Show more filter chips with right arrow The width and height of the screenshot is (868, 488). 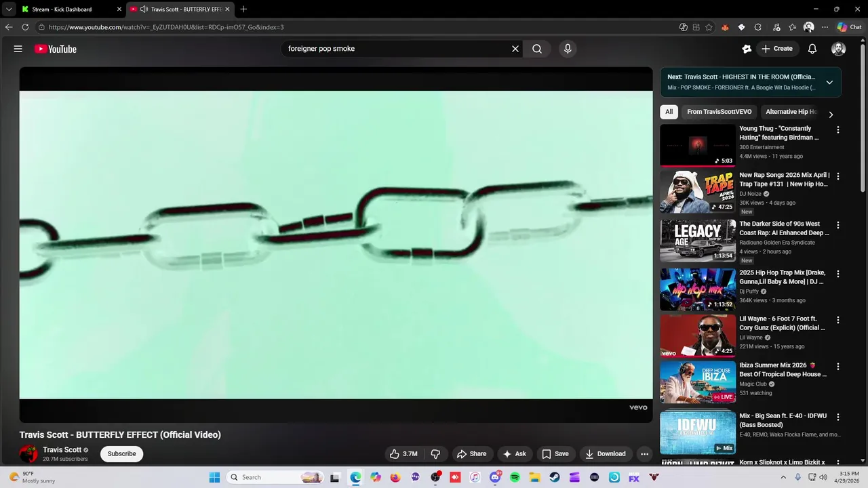click(x=831, y=114)
